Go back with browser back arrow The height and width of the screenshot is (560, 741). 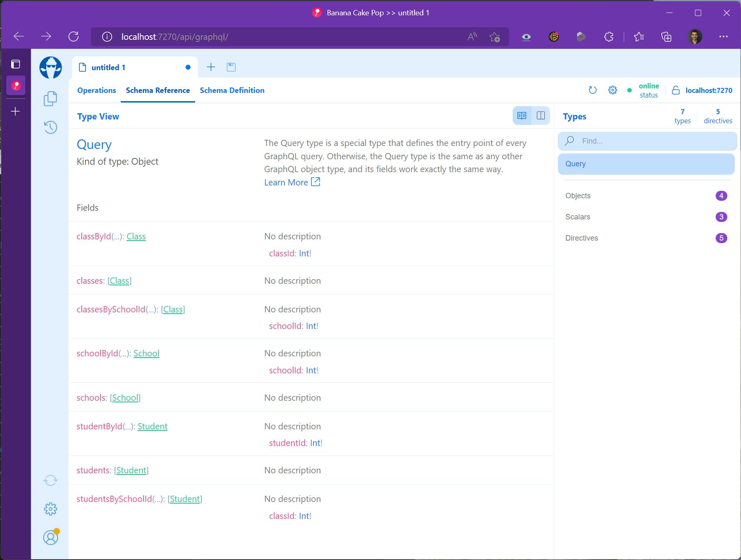(x=19, y=37)
